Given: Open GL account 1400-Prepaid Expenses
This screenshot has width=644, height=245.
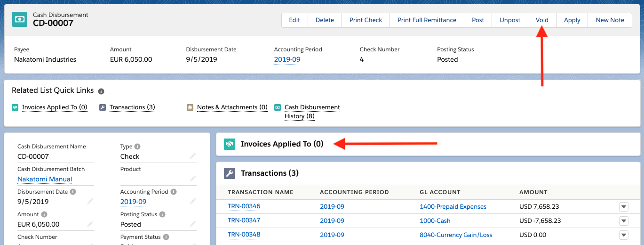Looking at the screenshot, I should coord(453,207).
